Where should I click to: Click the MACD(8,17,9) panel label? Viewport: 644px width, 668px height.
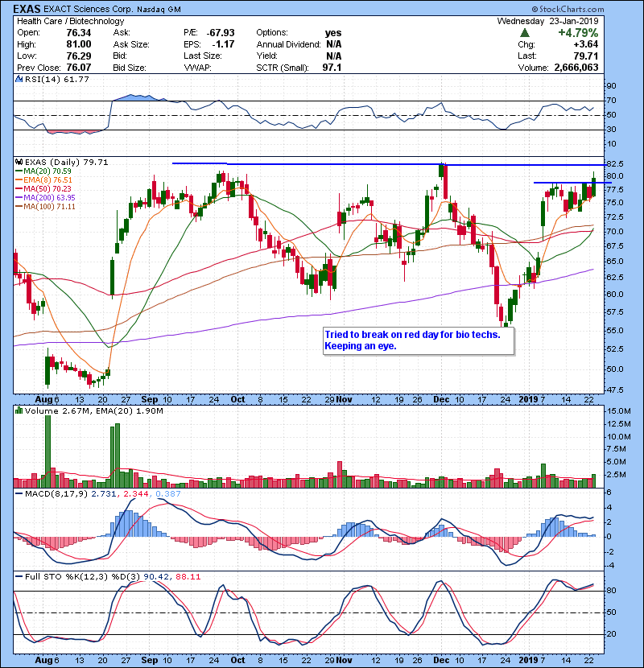(56, 493)
